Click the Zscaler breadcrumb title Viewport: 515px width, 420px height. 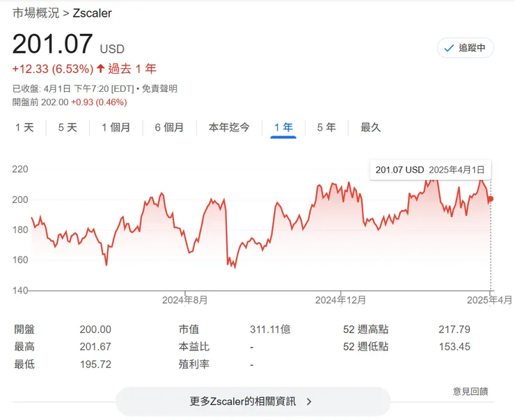(x=92, y=13)
